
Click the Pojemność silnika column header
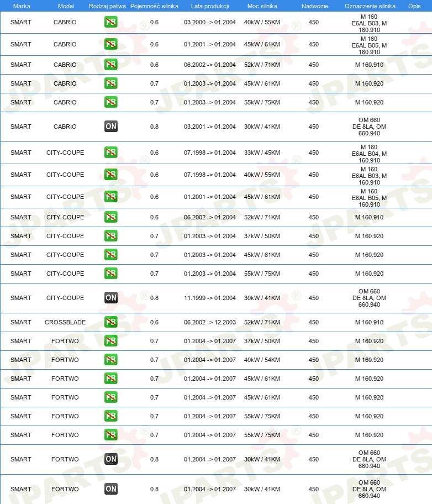pos(154,6)
